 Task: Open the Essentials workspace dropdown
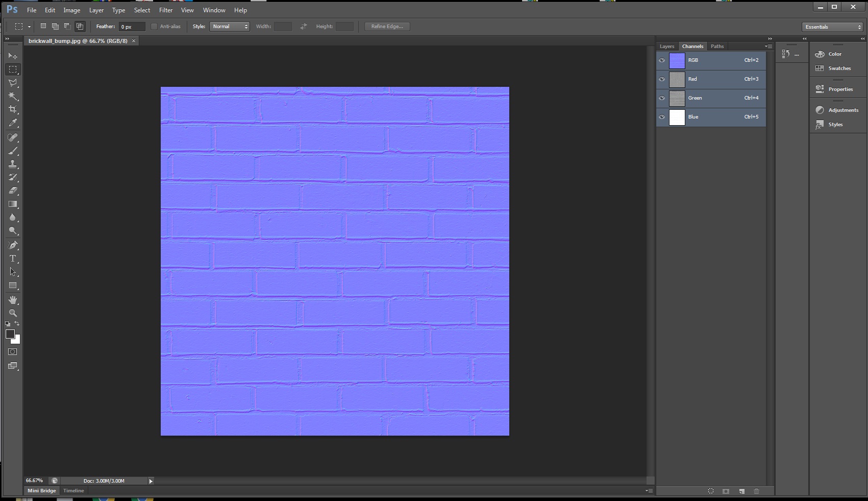(832, 26)
